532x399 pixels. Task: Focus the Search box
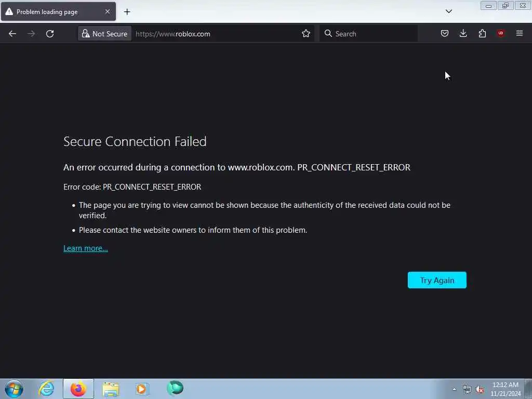[x=368, y=34]
